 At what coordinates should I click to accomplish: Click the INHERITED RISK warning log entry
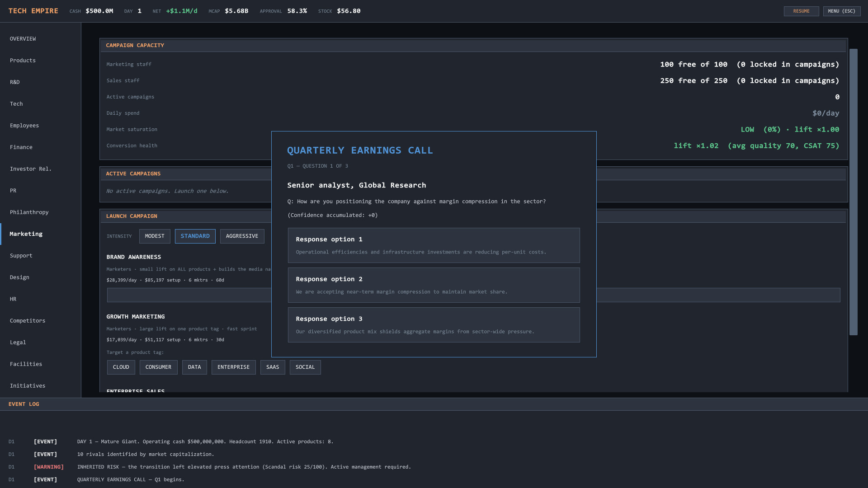244,467
